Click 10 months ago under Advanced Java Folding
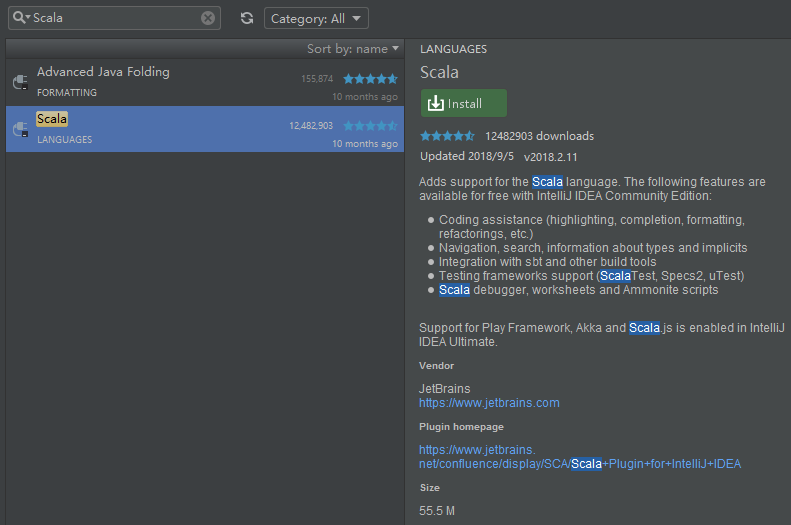Screen dimensions: 791x525 365,97
